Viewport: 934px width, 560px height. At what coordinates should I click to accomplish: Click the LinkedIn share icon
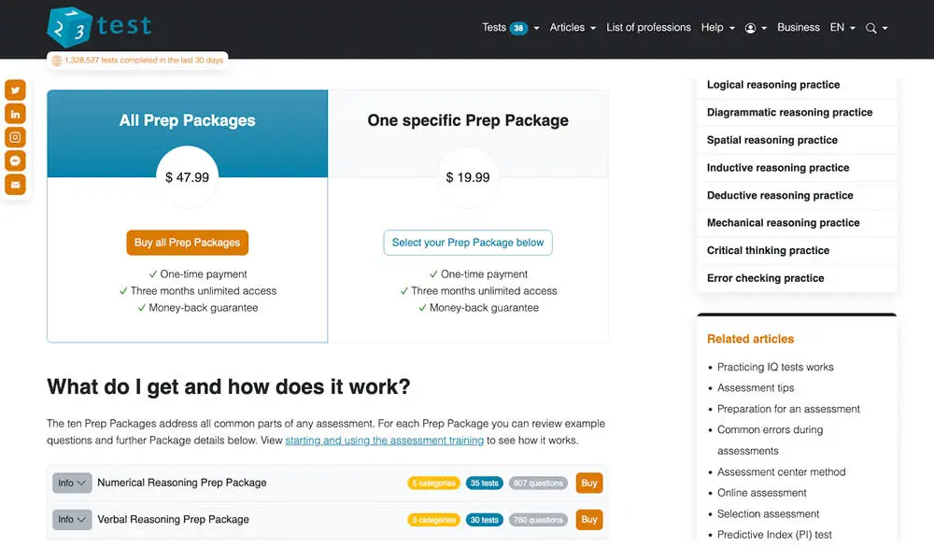(x=15, y=113)
